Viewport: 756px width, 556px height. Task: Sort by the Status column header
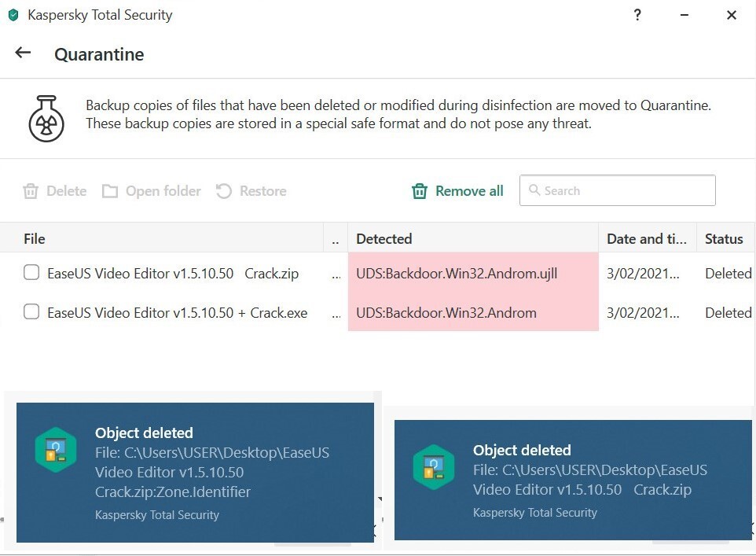coord(723,239)
